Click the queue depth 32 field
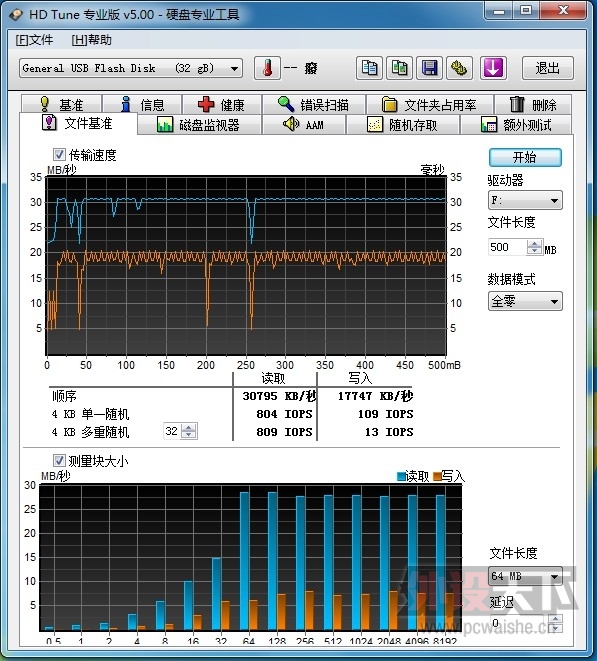Viewport: 597px width, 661px height. click(172, 431)
